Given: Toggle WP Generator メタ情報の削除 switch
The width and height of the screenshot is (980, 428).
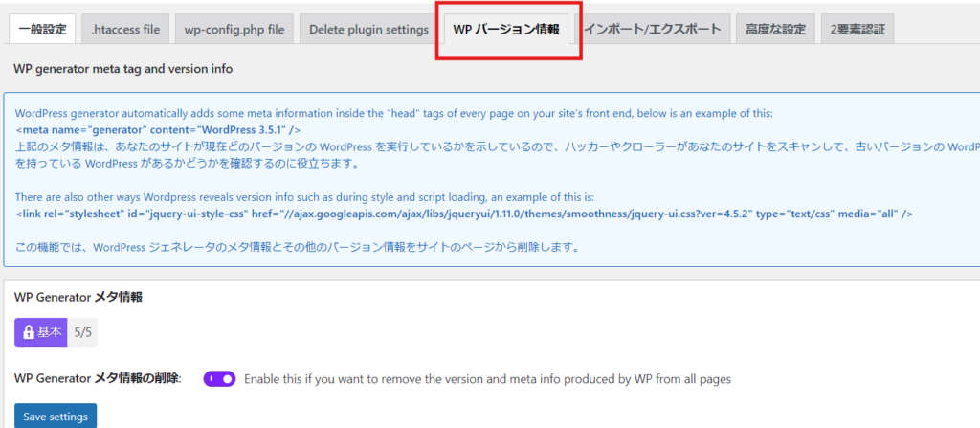Looking at the screenshot, I should tap(219, 379).
